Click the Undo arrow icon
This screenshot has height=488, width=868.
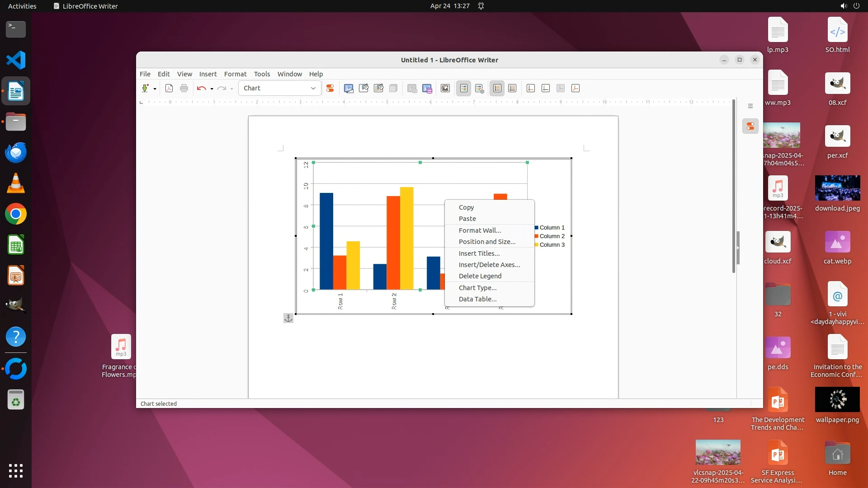pyautogui.click(x=201, y=88)
